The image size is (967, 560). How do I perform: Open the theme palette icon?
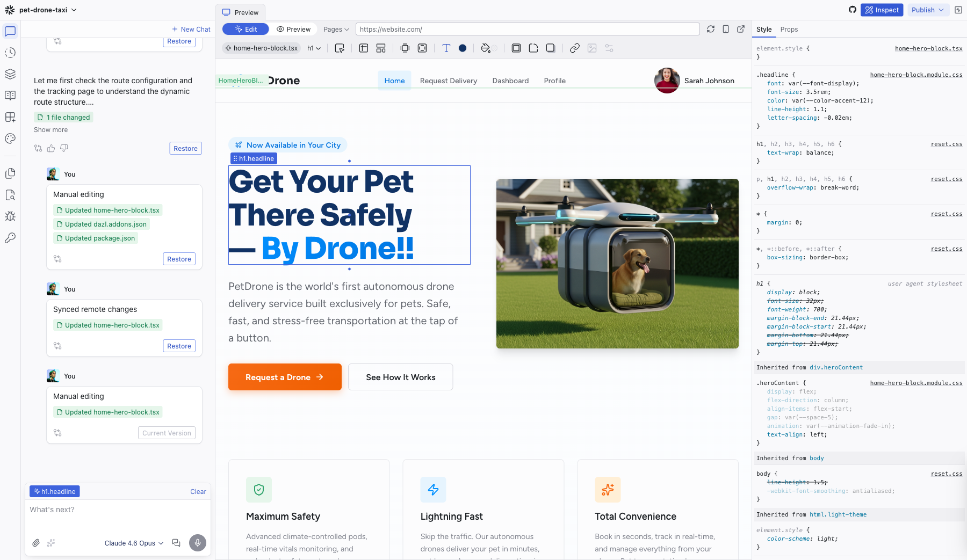point(10,139)
